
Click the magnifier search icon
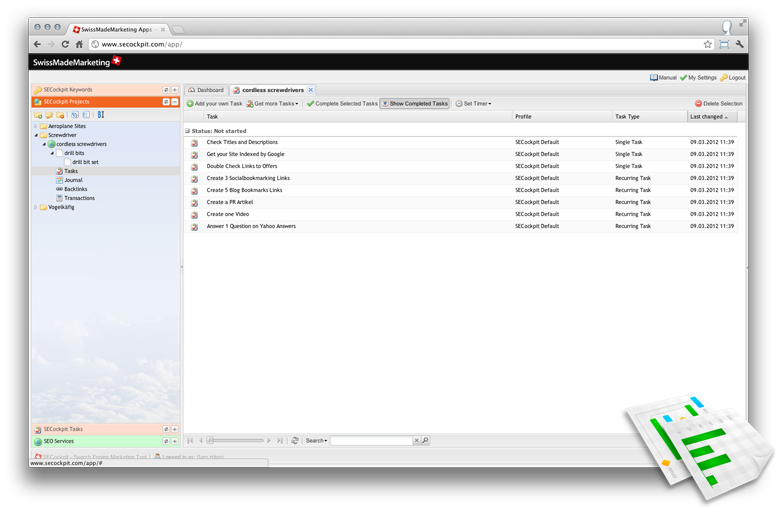coord(425,440)
